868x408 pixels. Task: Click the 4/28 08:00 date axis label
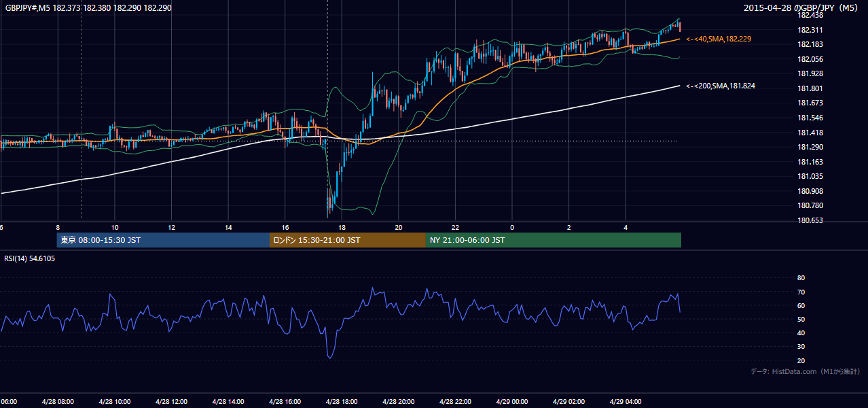58,402
